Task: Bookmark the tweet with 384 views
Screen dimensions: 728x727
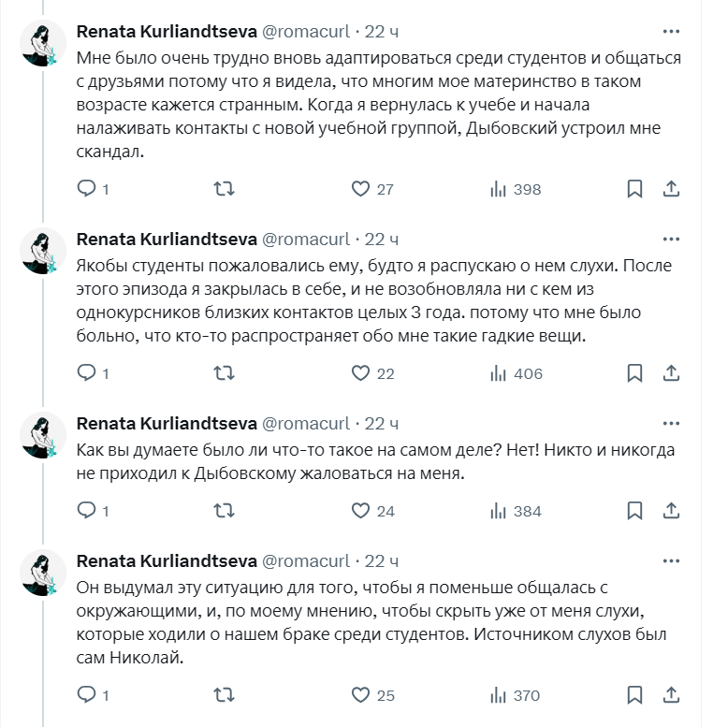Action: [x=634, y=511]
